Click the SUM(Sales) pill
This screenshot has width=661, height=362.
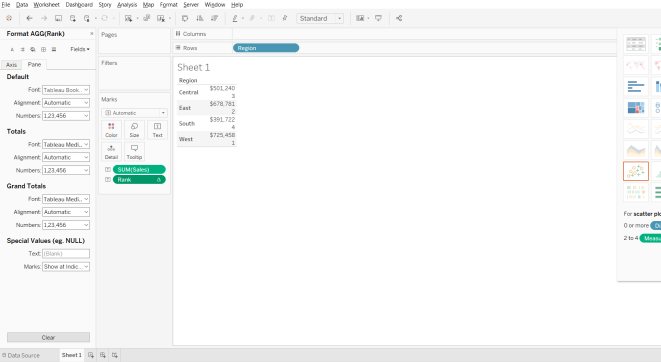pos(139,169)
